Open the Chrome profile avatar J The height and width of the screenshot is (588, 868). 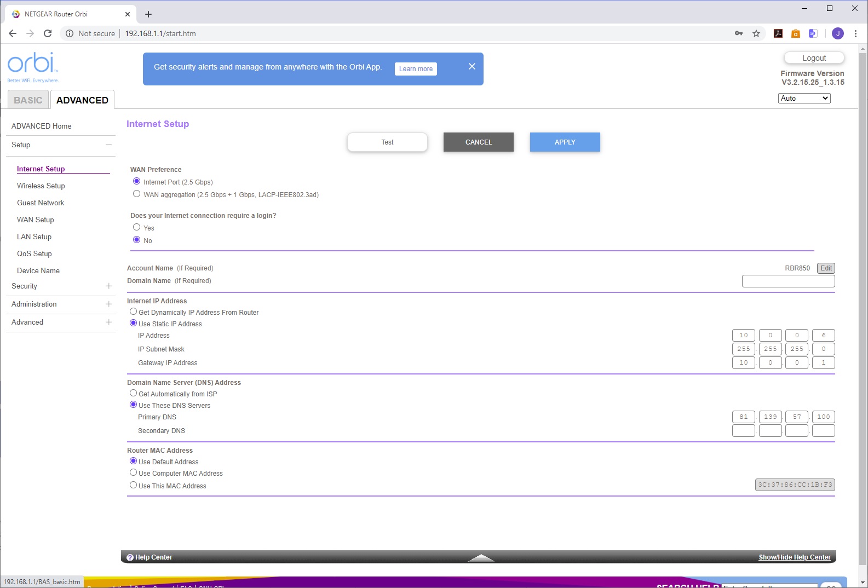838,33
